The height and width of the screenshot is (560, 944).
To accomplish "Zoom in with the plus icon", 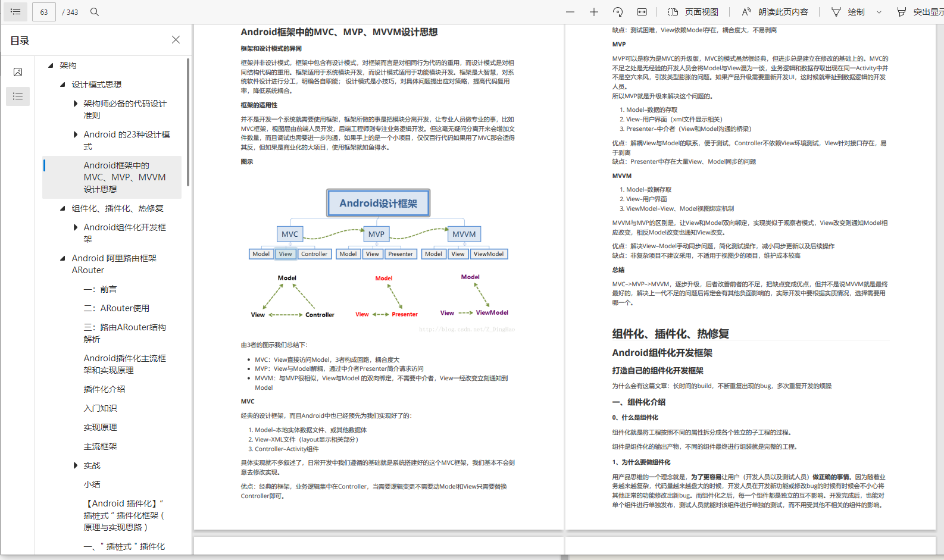I will (594, 12).
